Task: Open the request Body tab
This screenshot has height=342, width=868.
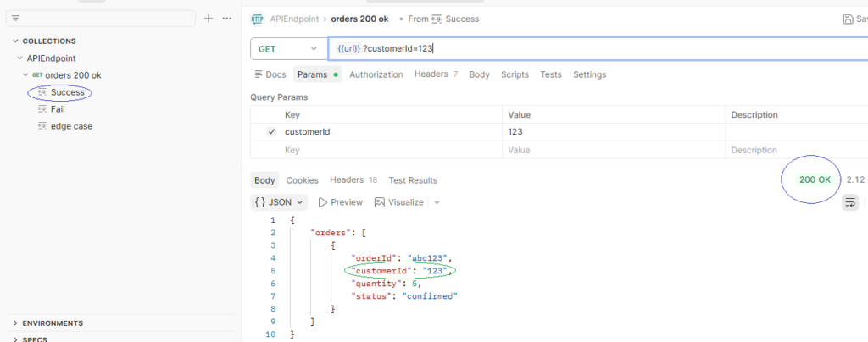Action: click(x=480, y=74)
